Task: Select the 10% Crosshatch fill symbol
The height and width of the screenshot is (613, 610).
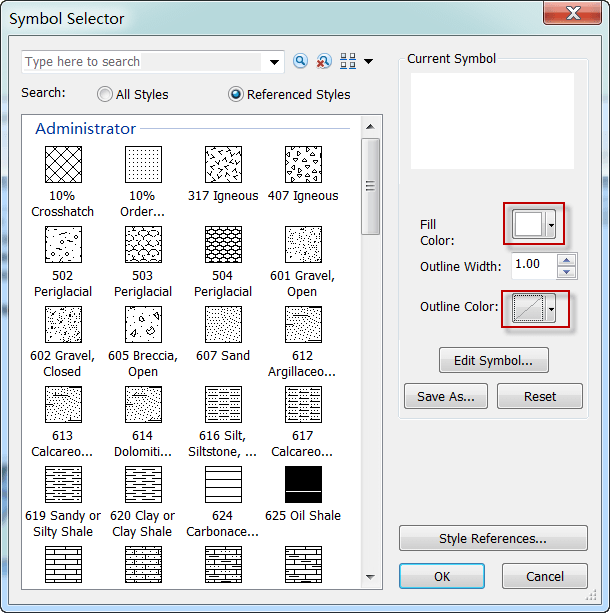Action: point(63,165)
